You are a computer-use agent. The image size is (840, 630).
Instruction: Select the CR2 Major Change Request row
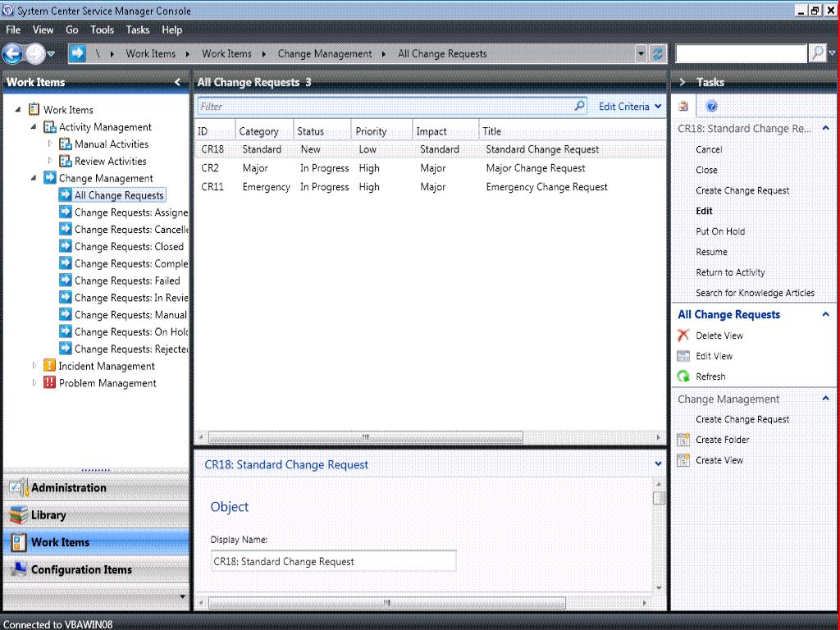(431, 168)
